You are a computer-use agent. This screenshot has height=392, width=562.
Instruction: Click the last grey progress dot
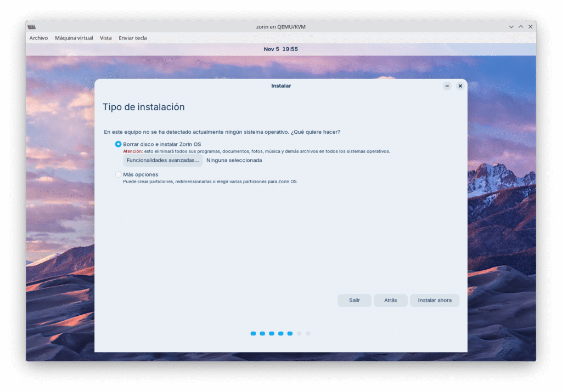pyautogui.click(x=308, y=333)
